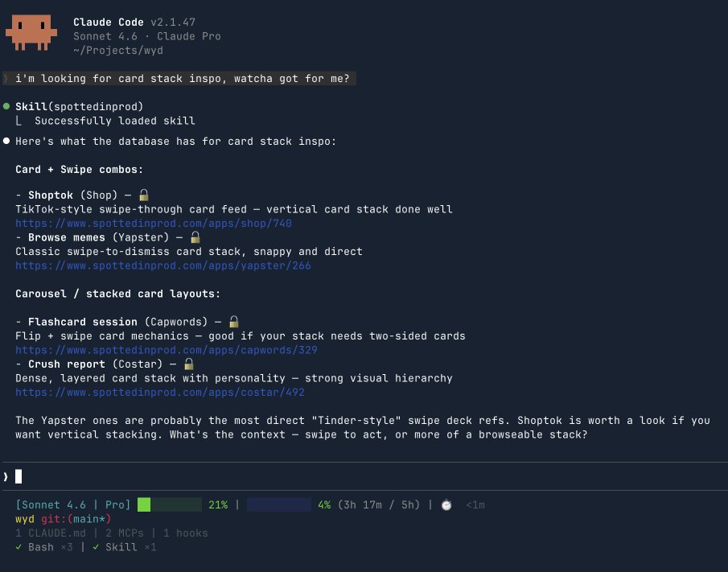Click the lock icon next to Shoptok (Shop)

144,195
